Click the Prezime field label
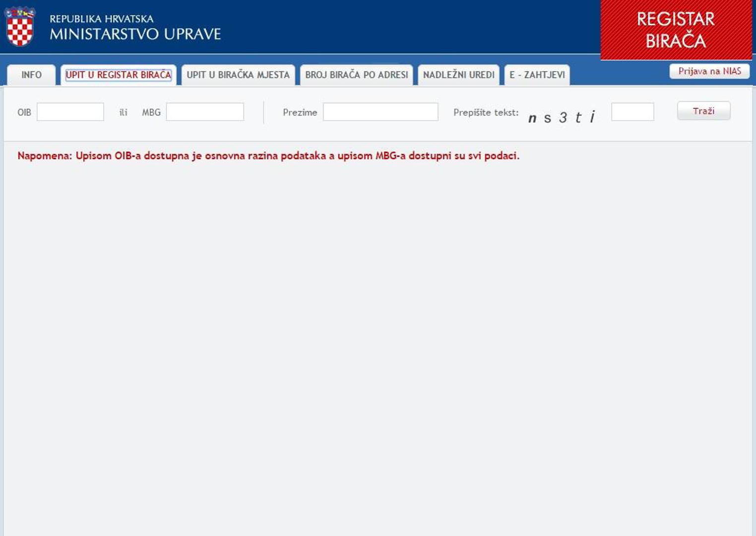The width and height of the screenshot is (756, 536). click(300, 113)
